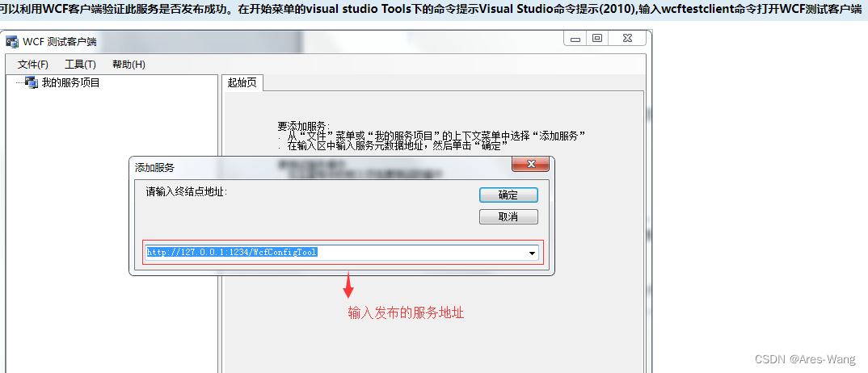868x373 pixels.
Task: Click the CSDN @Ares-Wang watermark
Action: tap(805, 360)
